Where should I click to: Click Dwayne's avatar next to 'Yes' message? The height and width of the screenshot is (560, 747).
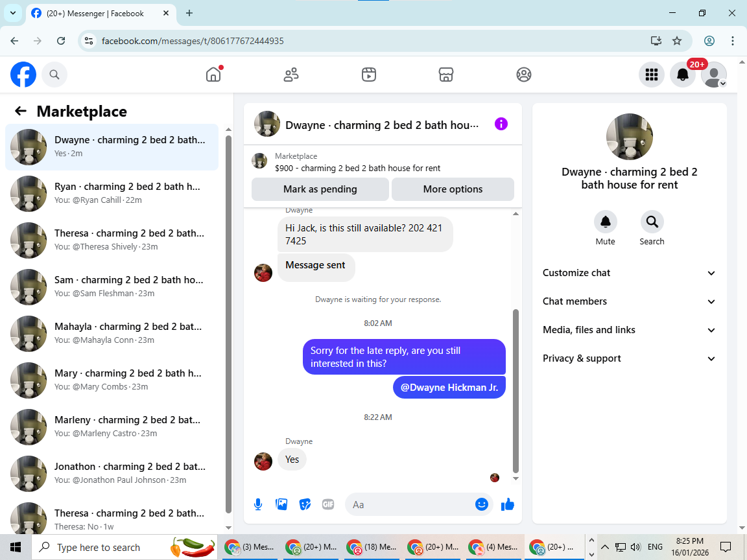point(263,461)
